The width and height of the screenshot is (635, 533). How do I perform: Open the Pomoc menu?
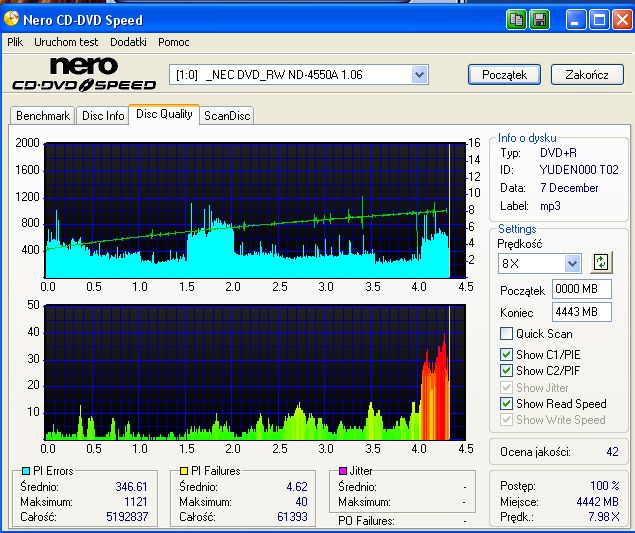point(174,42)
